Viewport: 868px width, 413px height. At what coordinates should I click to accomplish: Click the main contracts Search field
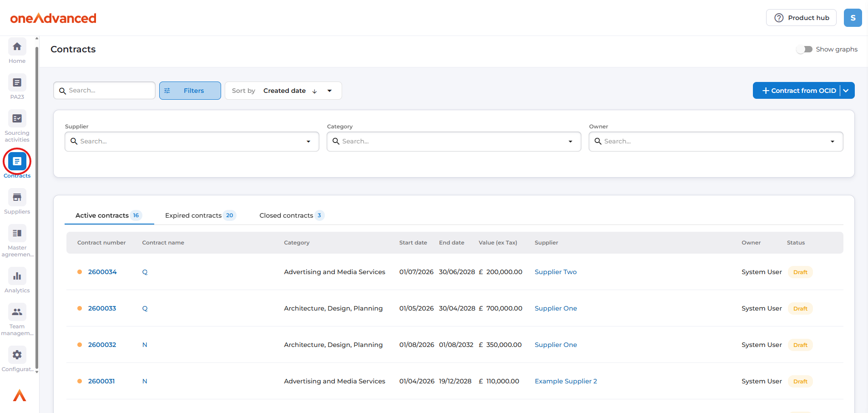[x=109, y=91]
